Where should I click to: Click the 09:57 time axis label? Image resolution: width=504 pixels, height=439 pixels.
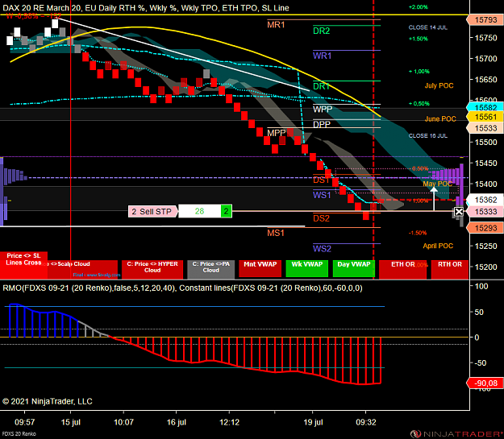(24, 422)
